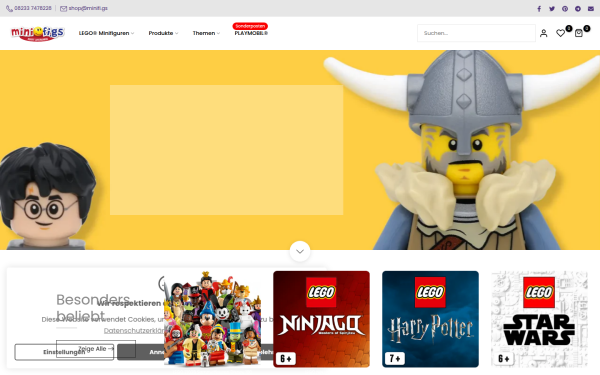
Task: Click the phone icon beside the number
Action: point(9,8)
